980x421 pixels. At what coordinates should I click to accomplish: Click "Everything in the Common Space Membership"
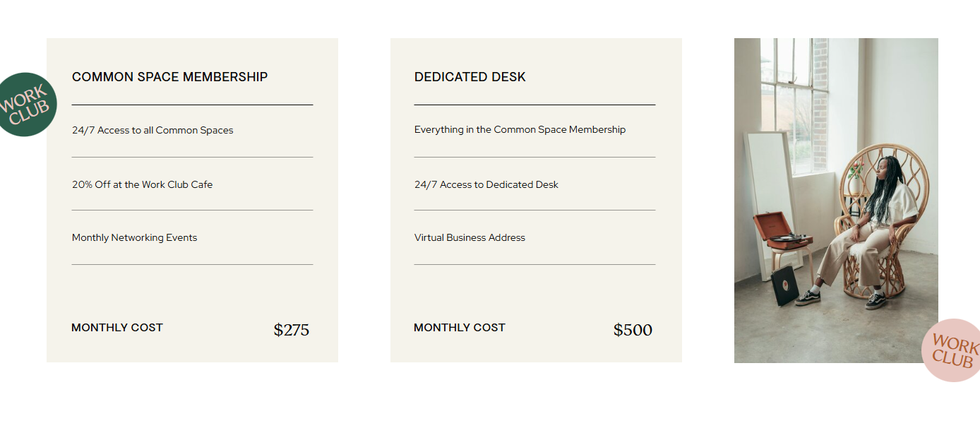click(520, 130)
